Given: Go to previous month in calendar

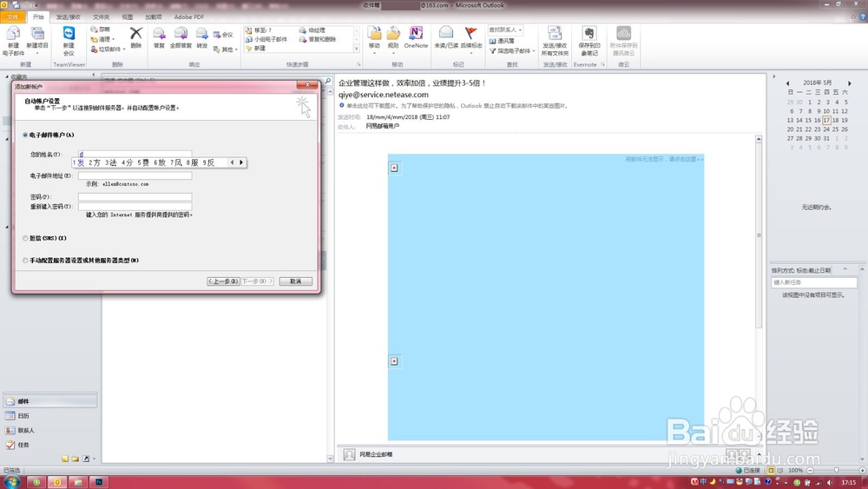Looking at the screenshot, I should click(x=788, y=83).
